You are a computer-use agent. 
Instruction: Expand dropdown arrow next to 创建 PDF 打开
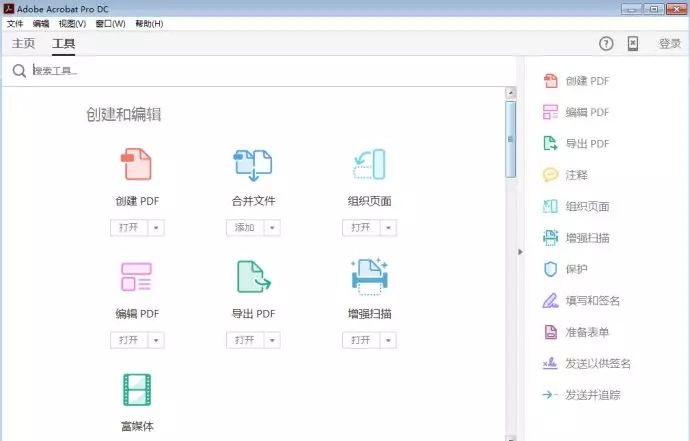pos(156,228)
